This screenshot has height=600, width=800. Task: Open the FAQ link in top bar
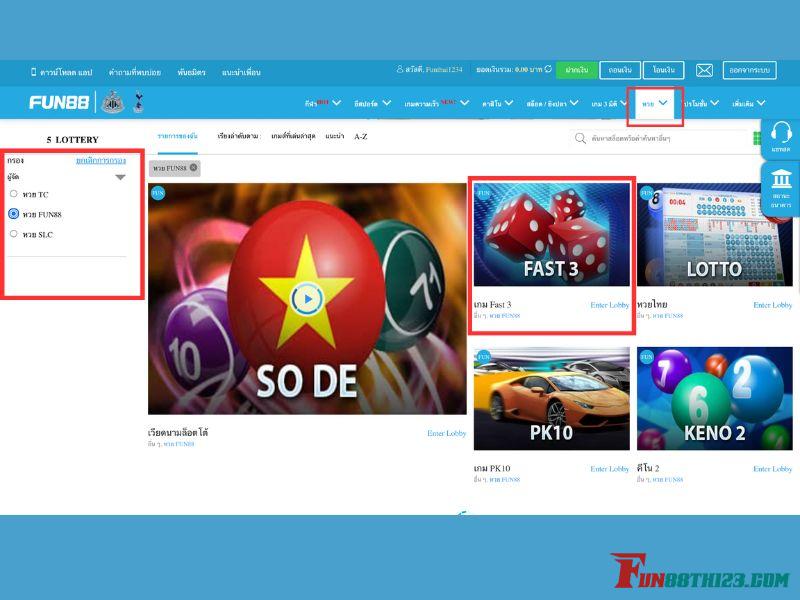(135, 72)
